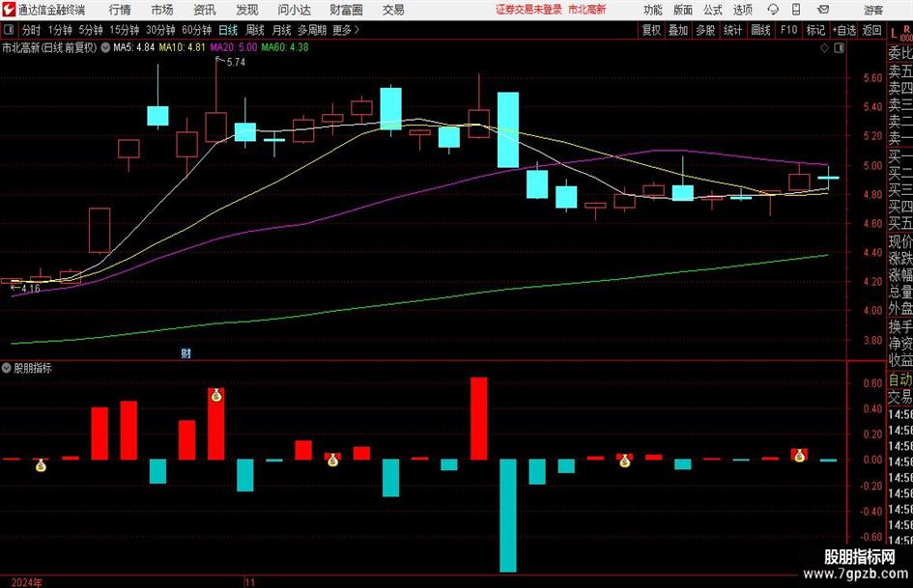
Task: Click the L icon in the right panel header
Action: (x=895, y=33)
